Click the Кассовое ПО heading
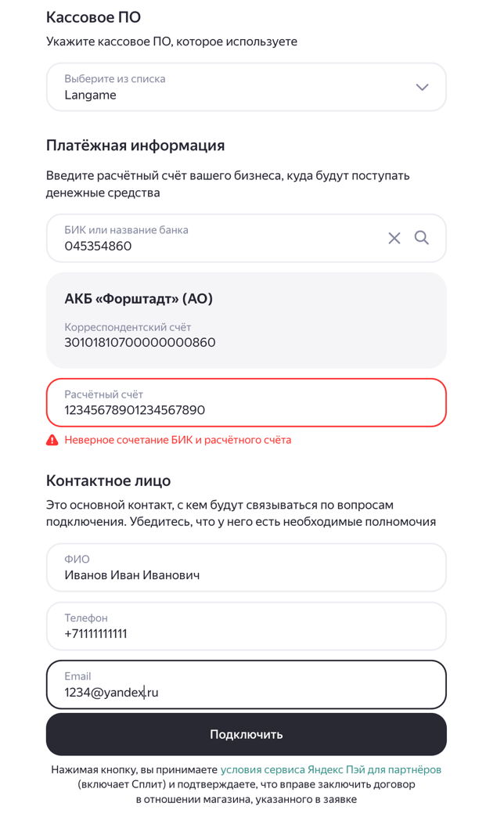The height and width of the screenshot is (821, 504). point(93,17)
